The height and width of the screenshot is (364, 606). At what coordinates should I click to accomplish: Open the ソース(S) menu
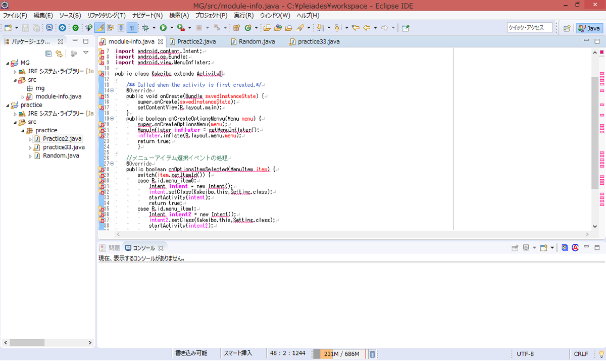point(70,15)
